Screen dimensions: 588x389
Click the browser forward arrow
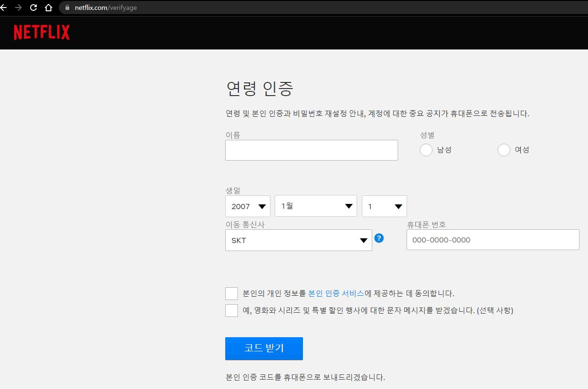(x=19, y=8)
